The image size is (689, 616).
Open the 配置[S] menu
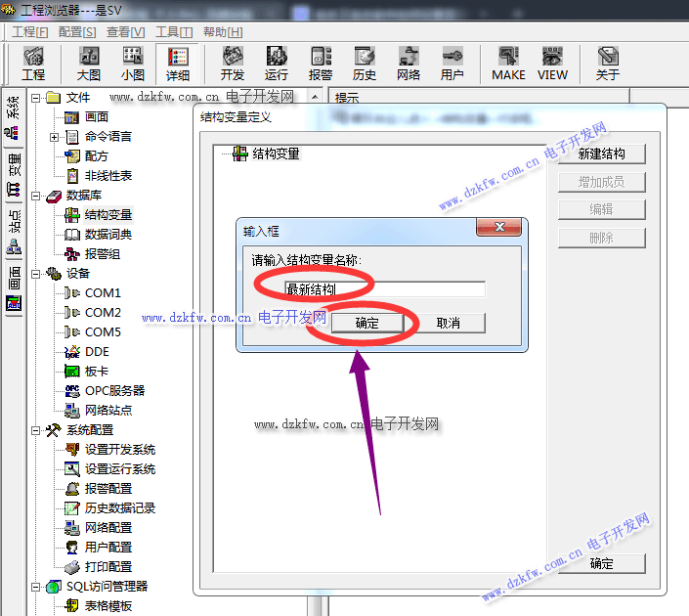(77, 31)
